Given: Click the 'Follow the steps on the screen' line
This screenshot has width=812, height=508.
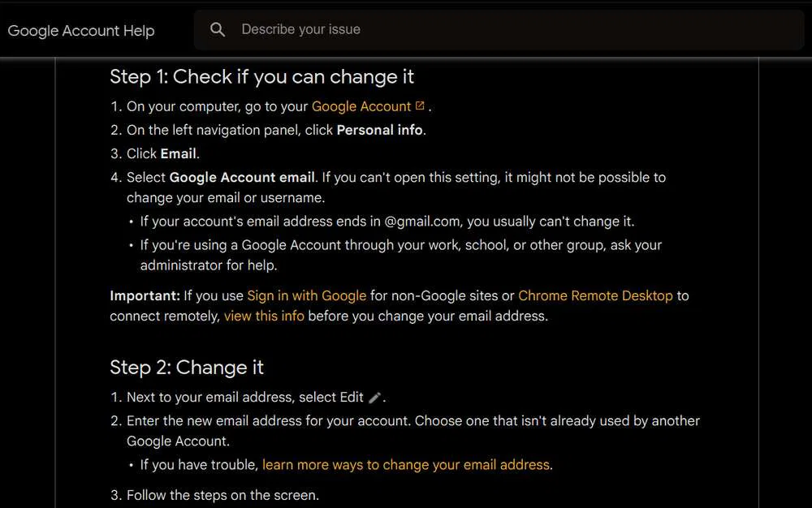Looking at the screenshot, I should coord(222,495).
